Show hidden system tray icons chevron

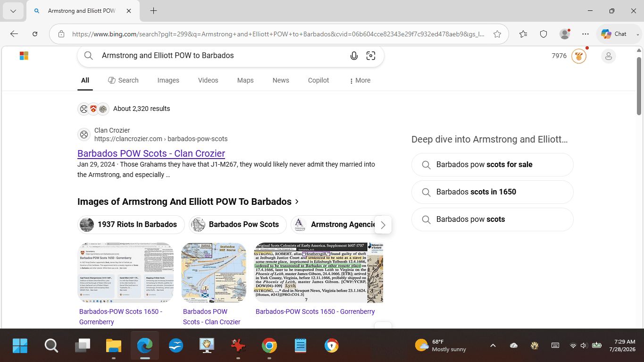tap(493, 345)
